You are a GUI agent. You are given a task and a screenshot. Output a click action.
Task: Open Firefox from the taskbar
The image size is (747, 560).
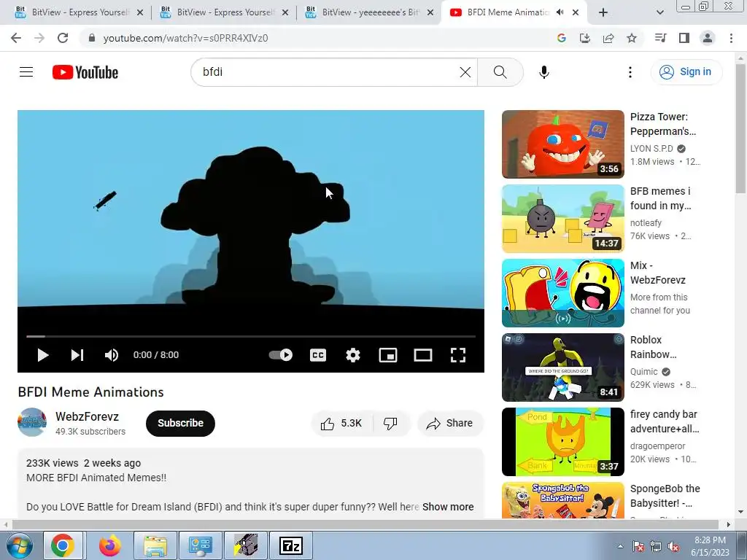pos(110,545)
